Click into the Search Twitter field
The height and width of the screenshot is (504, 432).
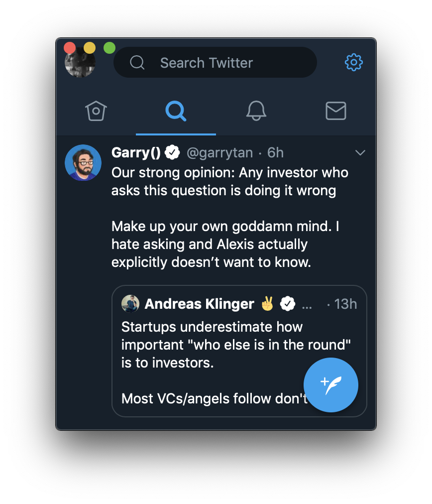pos(215,63)
